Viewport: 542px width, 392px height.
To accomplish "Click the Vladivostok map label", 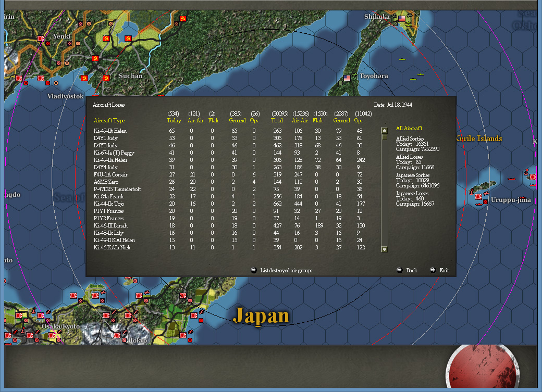I will point(65,96).
